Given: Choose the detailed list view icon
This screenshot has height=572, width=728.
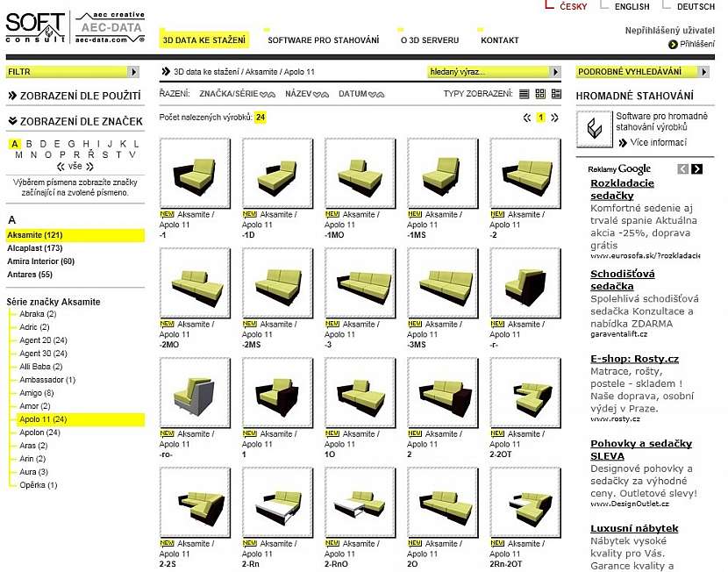Looking at the screenshot, I should [556, 94].
